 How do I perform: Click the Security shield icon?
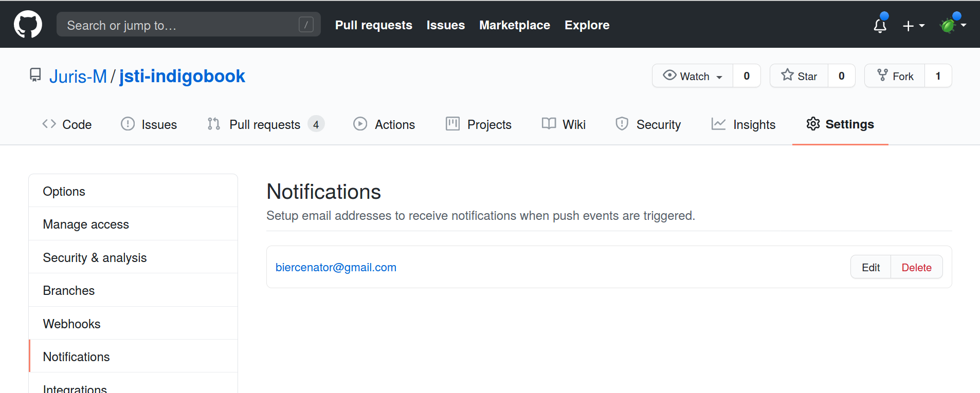tap(622, 124)
